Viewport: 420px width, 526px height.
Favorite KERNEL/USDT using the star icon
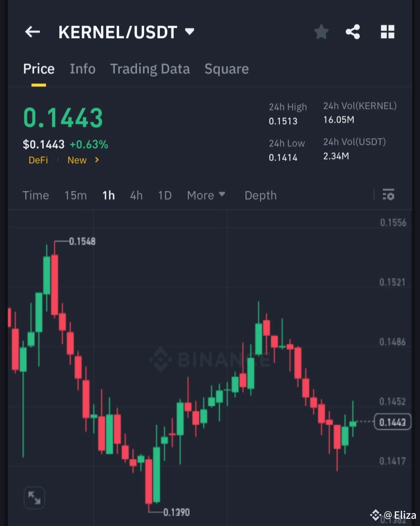point(321,32)
